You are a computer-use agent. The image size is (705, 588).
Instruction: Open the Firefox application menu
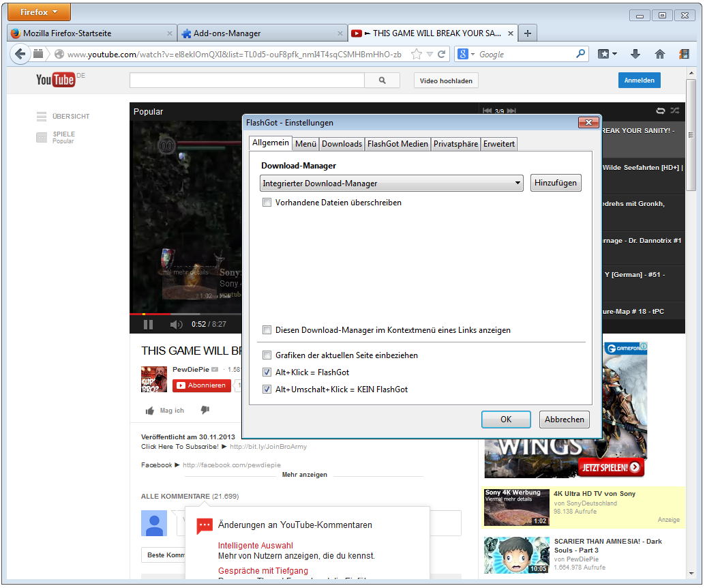(39, 12)
